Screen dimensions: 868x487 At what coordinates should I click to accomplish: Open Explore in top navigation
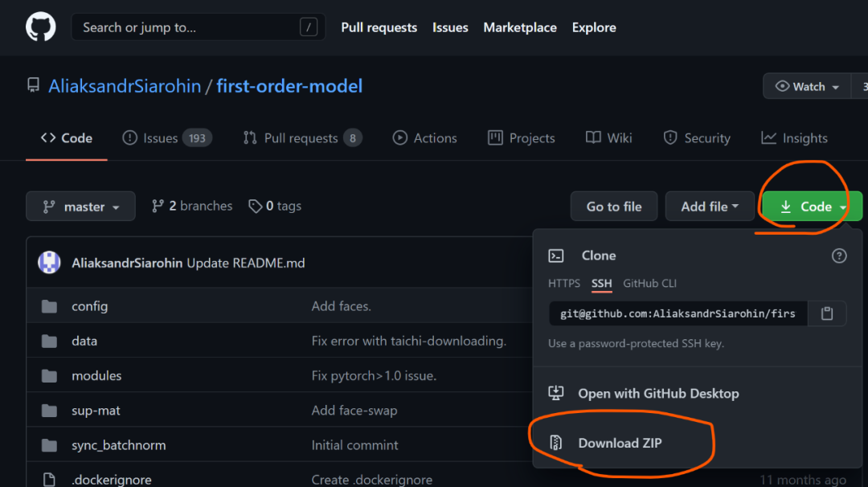tap(593, 27)
